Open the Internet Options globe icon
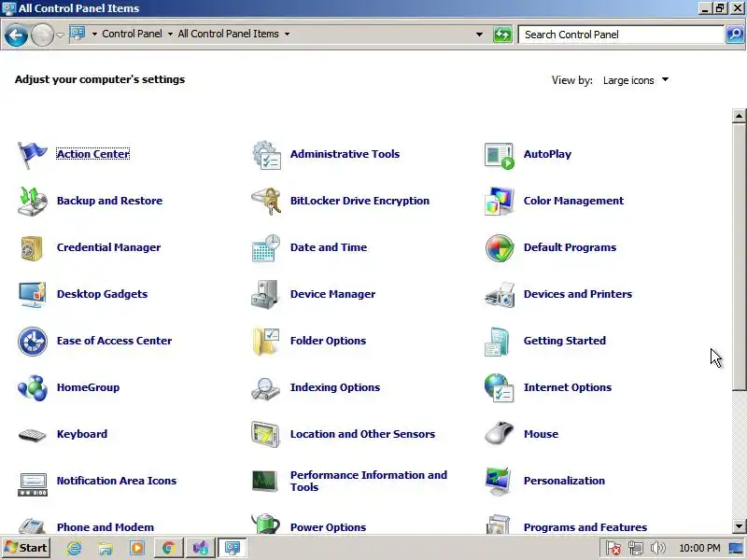Viewport: 747px width, 560px height. click(500, 387)
